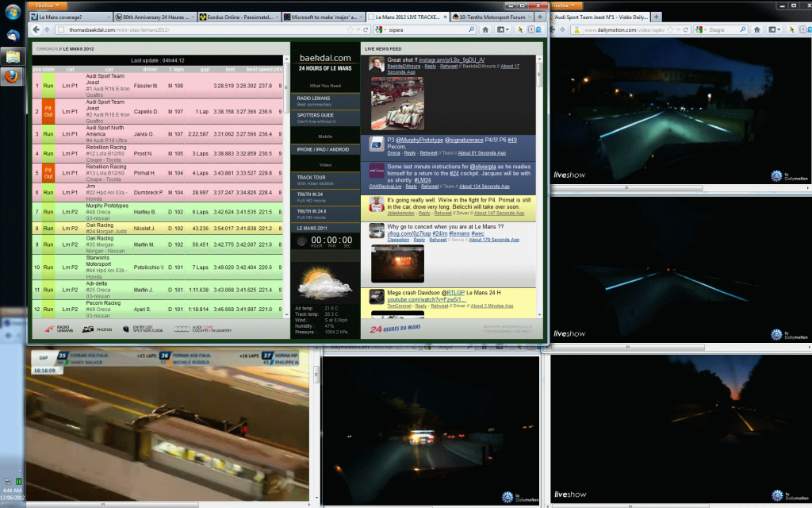Image resolution: width=812 pixels, height=508 pixels.
Task: Click the Radio Lemans footer icon
Action: [59, 329]
